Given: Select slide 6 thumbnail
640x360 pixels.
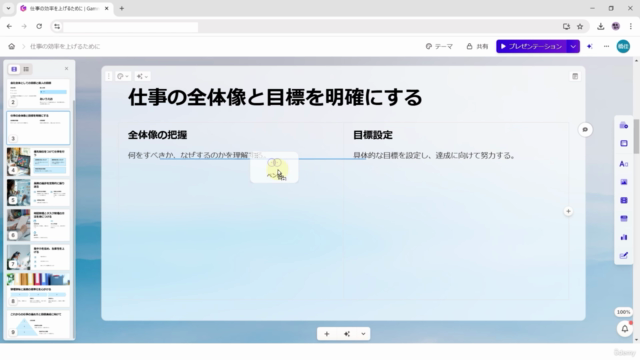Looking at the screenshot, I should coord(38,225).
